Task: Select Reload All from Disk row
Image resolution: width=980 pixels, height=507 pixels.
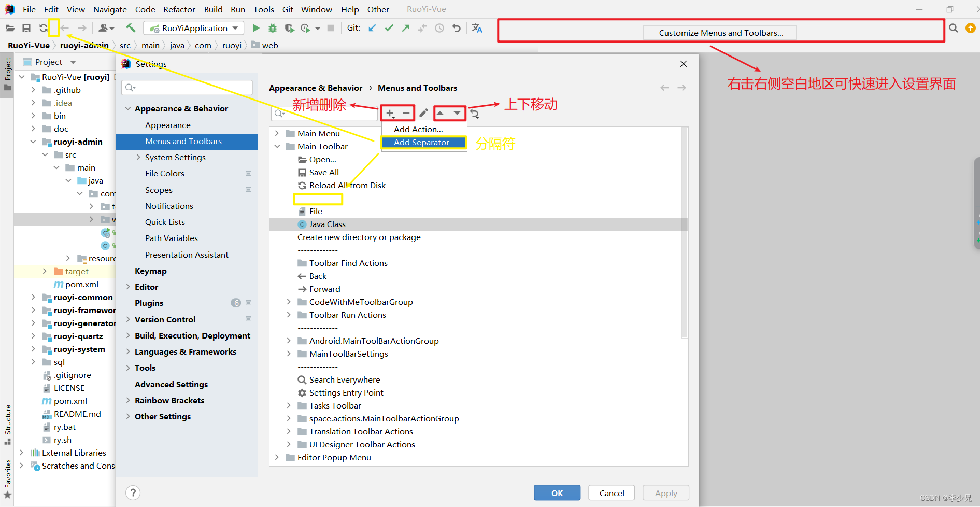Action: [x=478, y=185]
